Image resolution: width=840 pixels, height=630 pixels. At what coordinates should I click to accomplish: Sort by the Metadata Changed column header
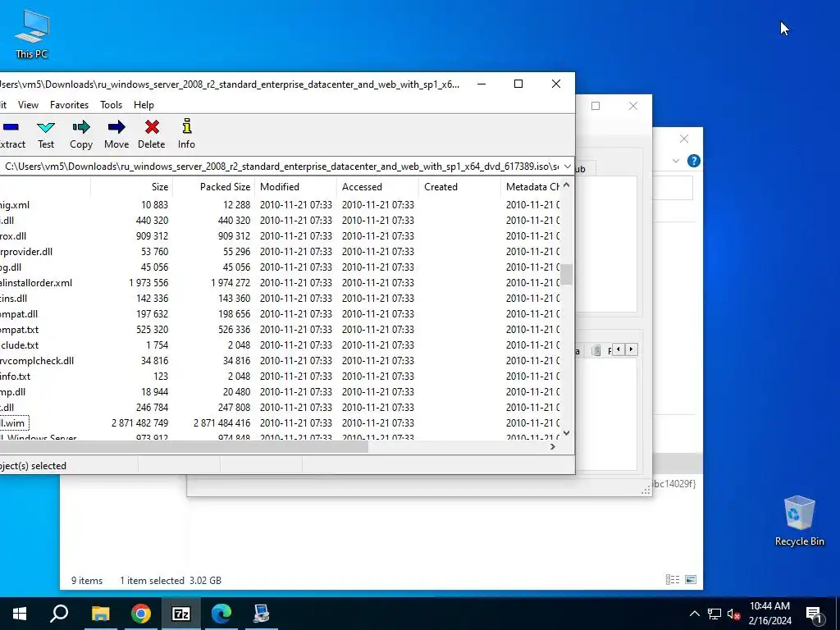[531, 187]
